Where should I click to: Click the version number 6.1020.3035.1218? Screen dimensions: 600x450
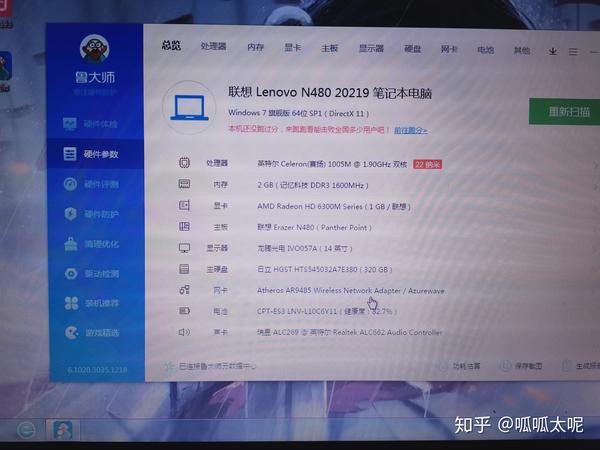97,370
